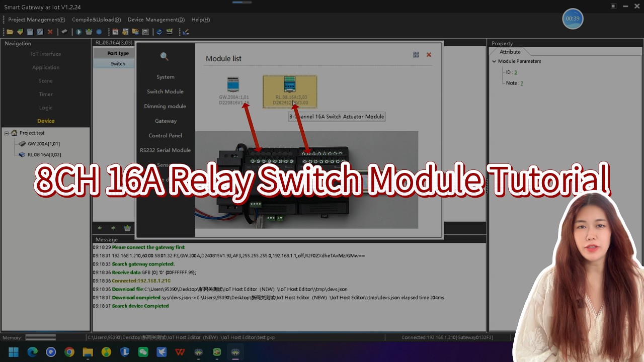Close the Module list dialog with red X
Viewport: 644px width, 362px height.
429,55
